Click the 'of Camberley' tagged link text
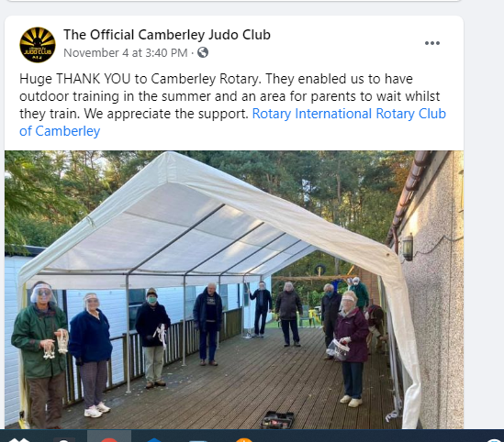The image size is (504, 442). (60, 131)
